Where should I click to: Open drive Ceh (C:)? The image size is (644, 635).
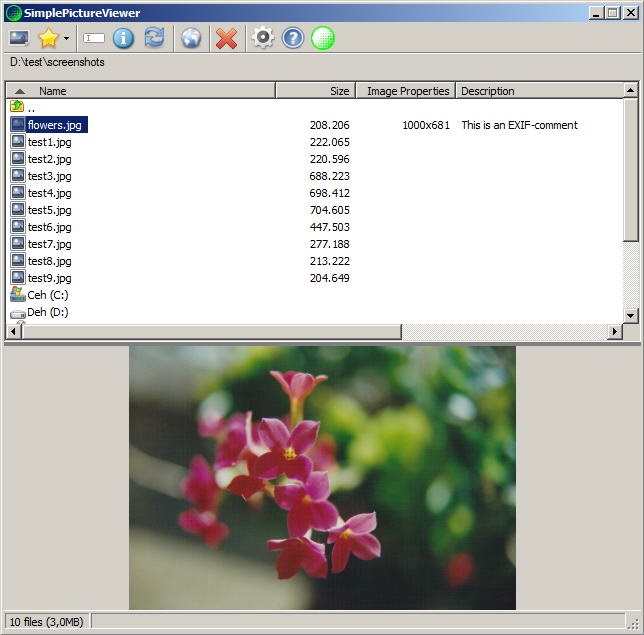pyautogui.click(x=47, y=295)
